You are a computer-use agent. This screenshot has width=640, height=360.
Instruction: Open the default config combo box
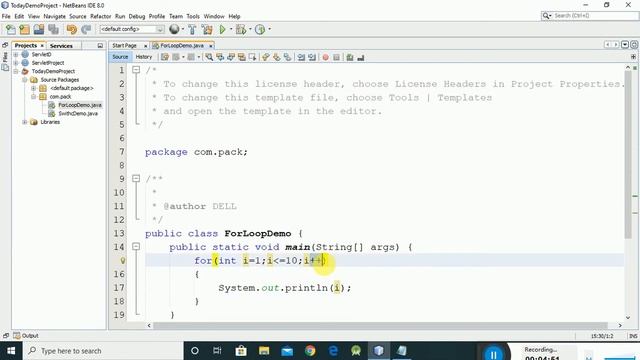pos(132,29)
